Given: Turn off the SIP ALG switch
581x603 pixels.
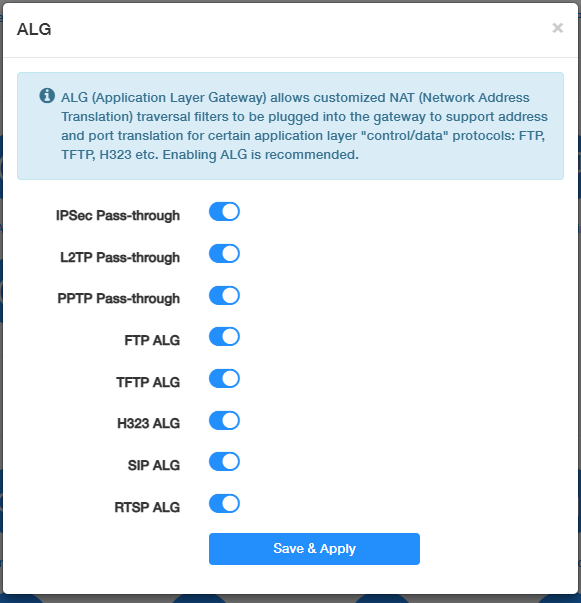Looking at the screenshot, I should [224, 462].
